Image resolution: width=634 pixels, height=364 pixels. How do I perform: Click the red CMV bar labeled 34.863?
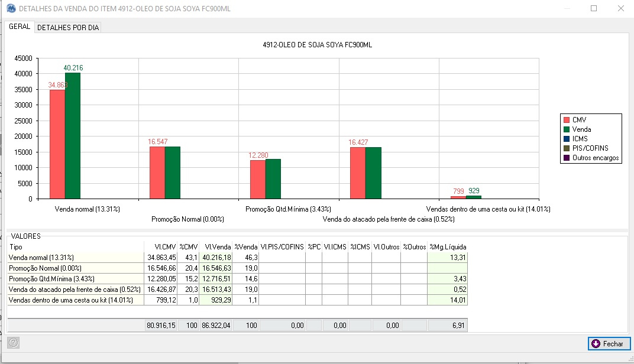point(57,144)
